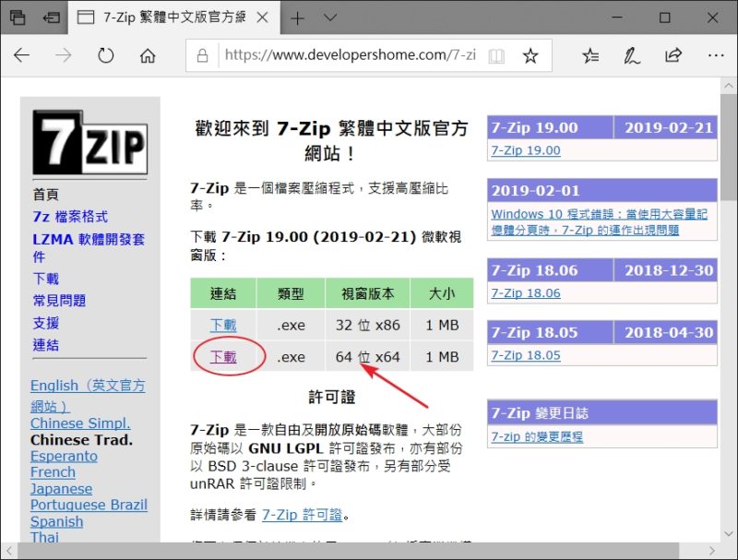Set these tabs aside icon
Screen dimensions: 738x560
point(51,18)
